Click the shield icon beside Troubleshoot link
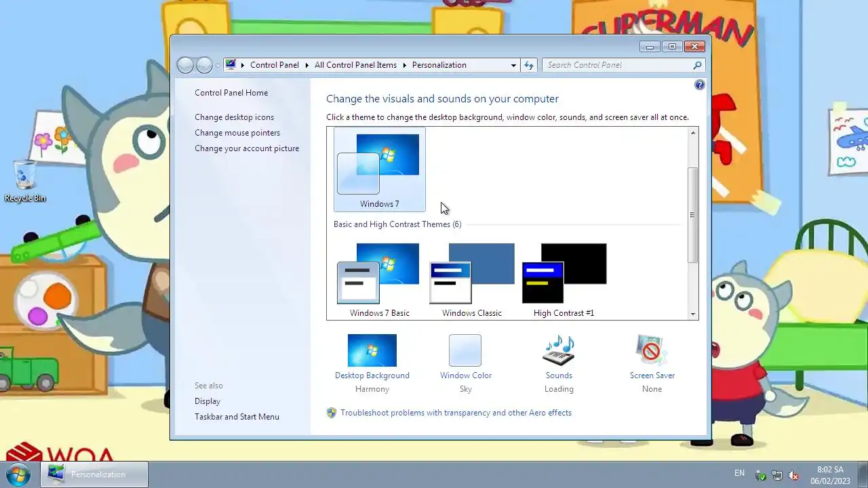This screenshot has height=488, width=868. point(332,413)
